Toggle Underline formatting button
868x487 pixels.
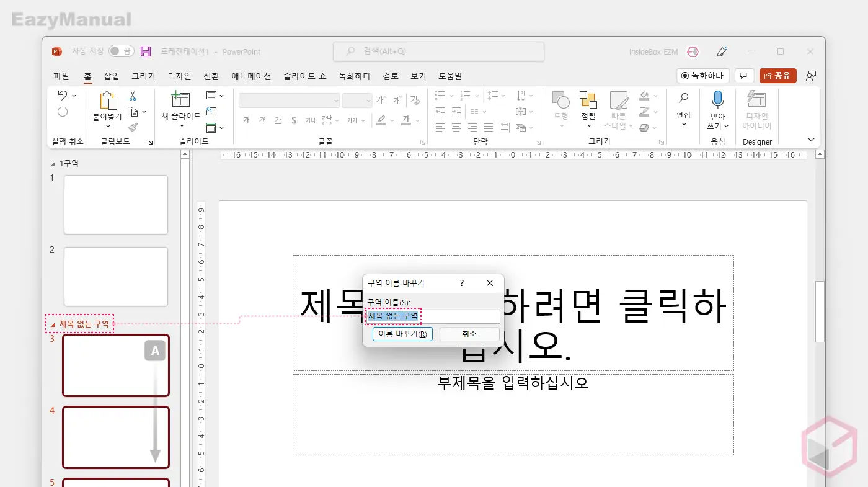pyautogui.click(x=278, y=120)
